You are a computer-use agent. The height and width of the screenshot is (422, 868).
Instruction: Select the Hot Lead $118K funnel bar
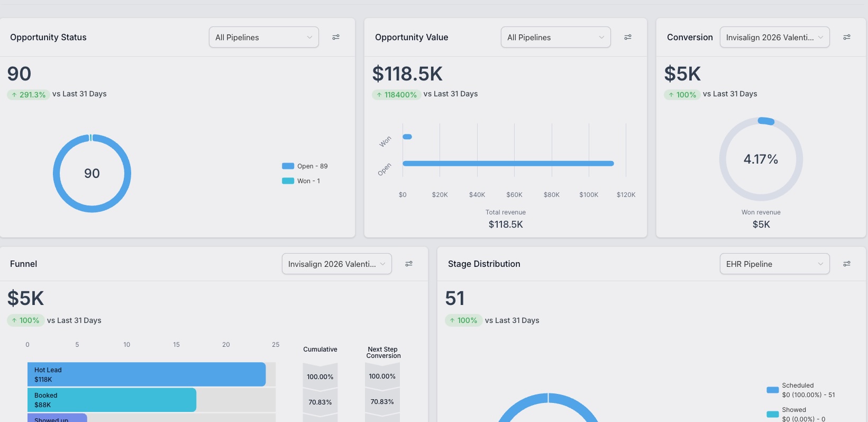(x=147, y=374)
